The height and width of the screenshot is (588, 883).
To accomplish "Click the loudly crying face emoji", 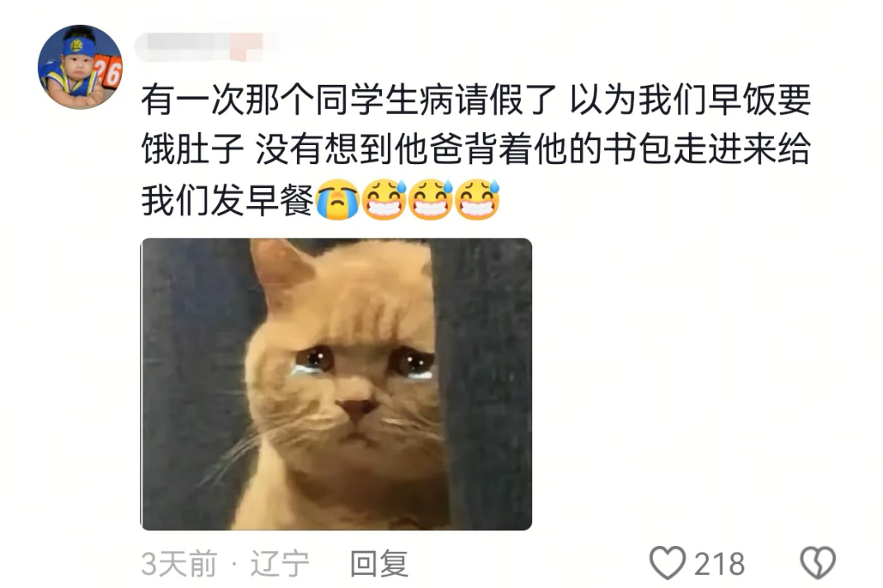I will (338, 200).
